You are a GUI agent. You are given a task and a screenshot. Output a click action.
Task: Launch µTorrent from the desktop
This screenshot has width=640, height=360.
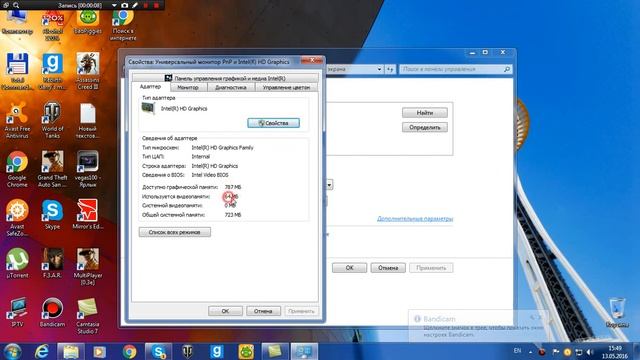coord(17,263)
